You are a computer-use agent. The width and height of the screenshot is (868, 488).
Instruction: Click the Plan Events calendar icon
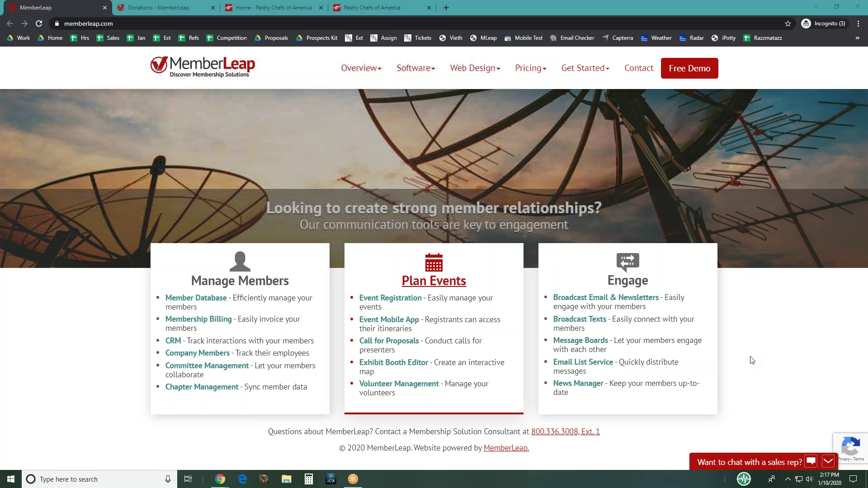click(434, 262)
